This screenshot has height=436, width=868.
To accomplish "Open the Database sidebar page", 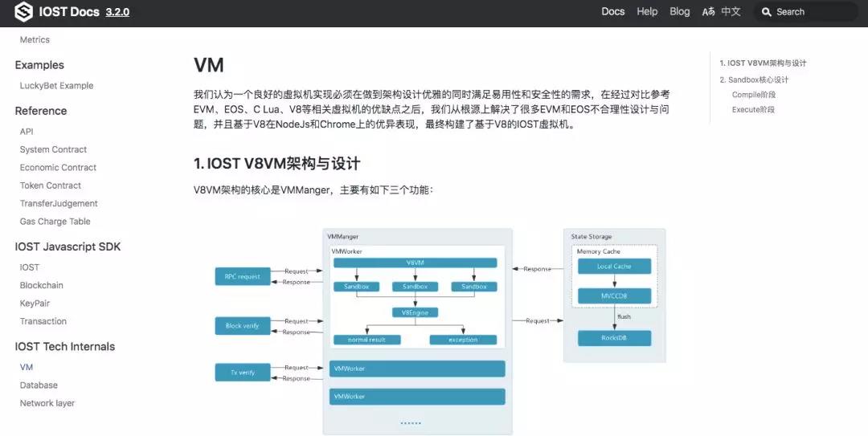I will click(39, 385).
